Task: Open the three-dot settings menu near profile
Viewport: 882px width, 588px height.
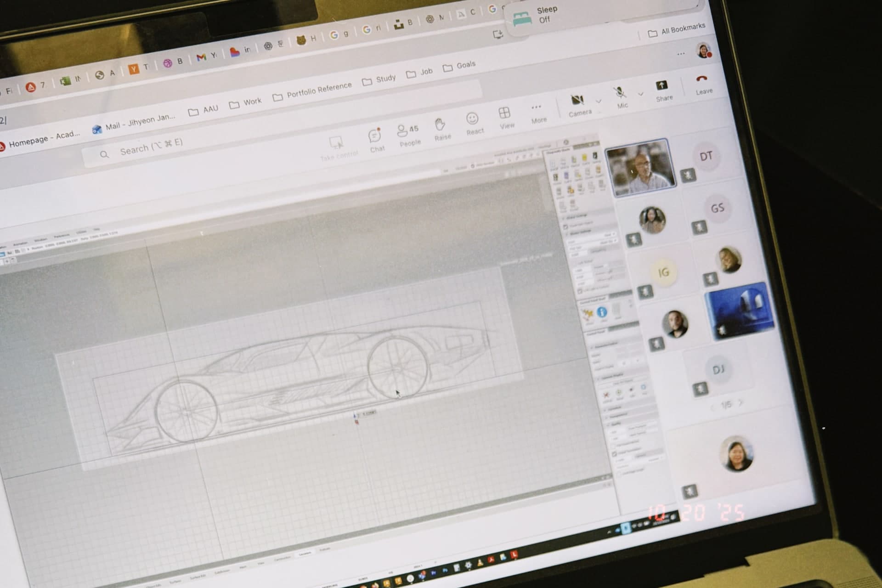Action: [680, 54]
